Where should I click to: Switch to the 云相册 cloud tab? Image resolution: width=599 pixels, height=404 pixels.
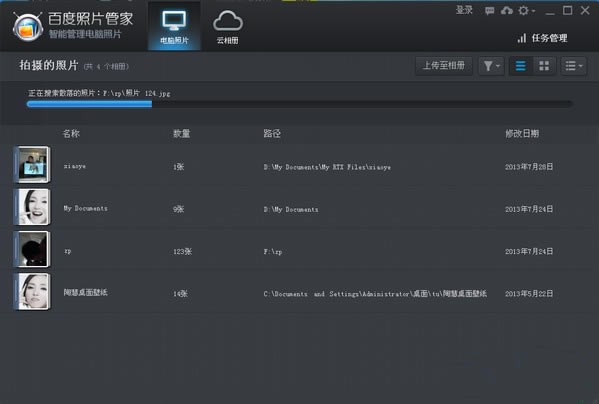click(x=228, y=26)
